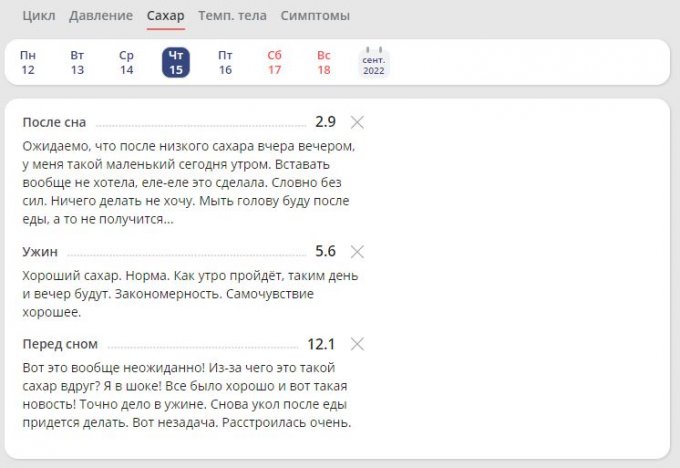
Task: Switch to Friday 16
Action: point(225,62)
